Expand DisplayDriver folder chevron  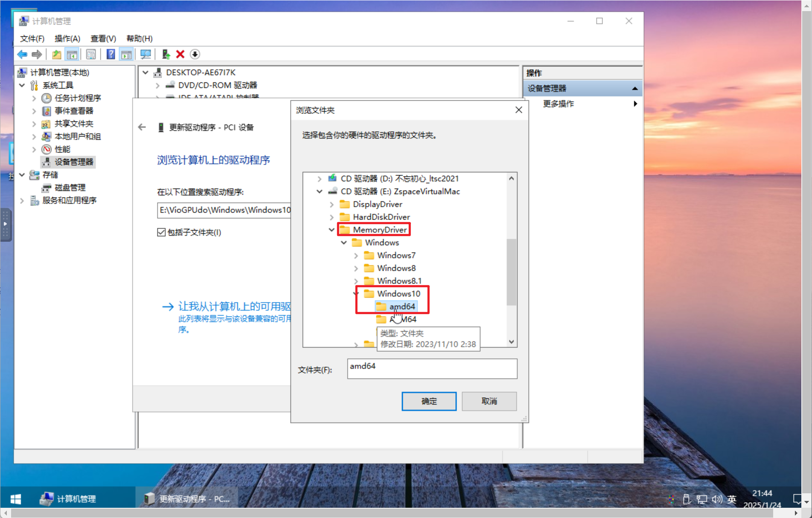[x=332, y=204]
